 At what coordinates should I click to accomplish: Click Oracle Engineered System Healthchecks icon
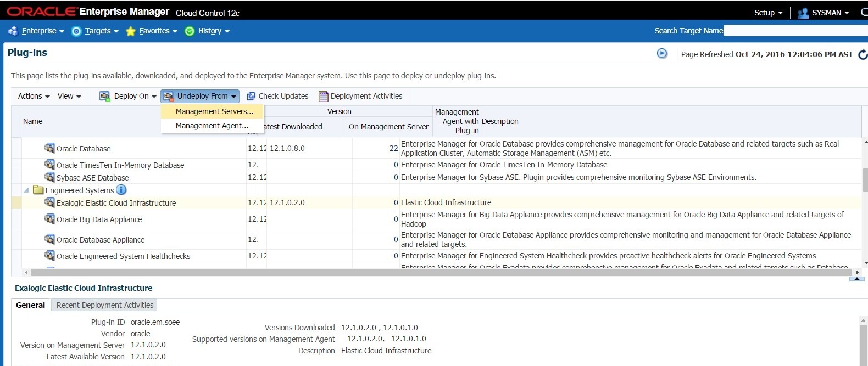click(x=49, y=256)
